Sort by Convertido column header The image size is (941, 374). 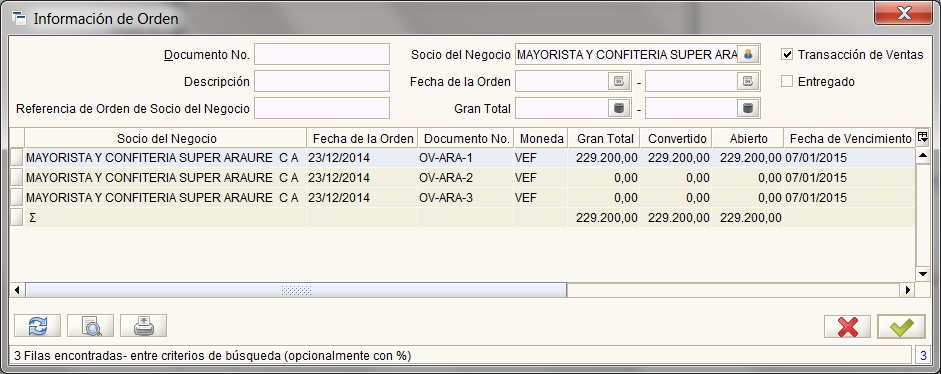676,138
